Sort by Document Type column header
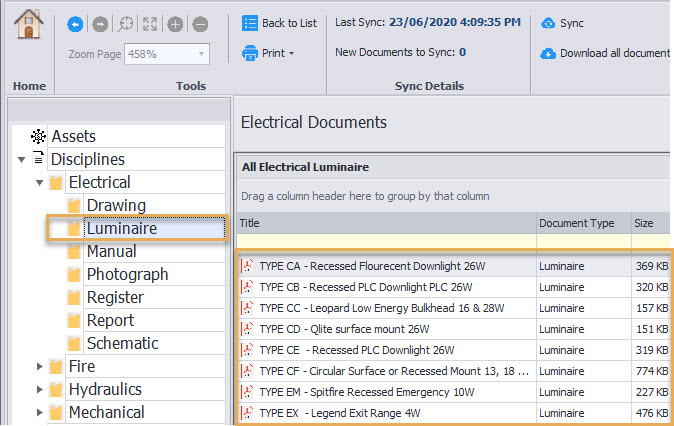This screenshot has width=674, height=426. [584, 223]
